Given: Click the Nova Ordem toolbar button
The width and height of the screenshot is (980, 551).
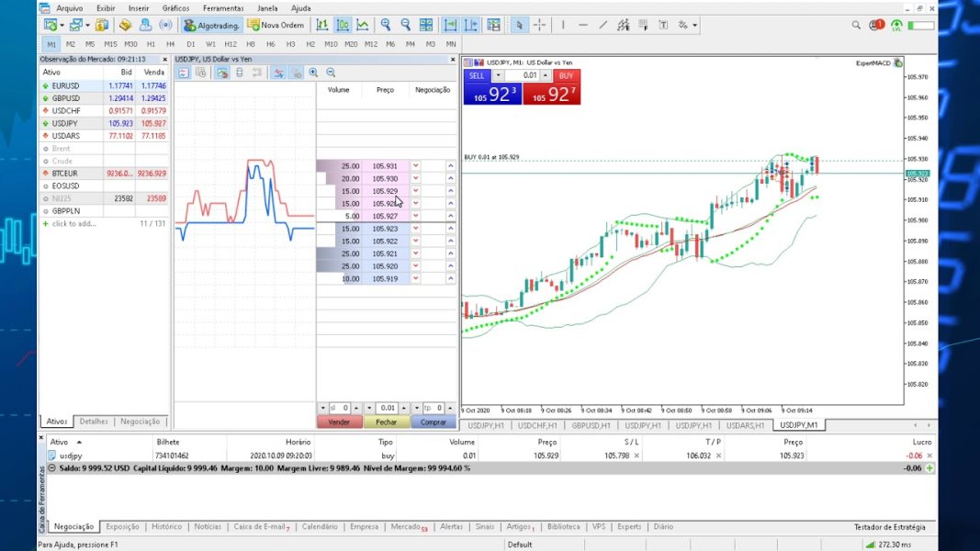Looking at the screenshot, I should coord(276,25).
